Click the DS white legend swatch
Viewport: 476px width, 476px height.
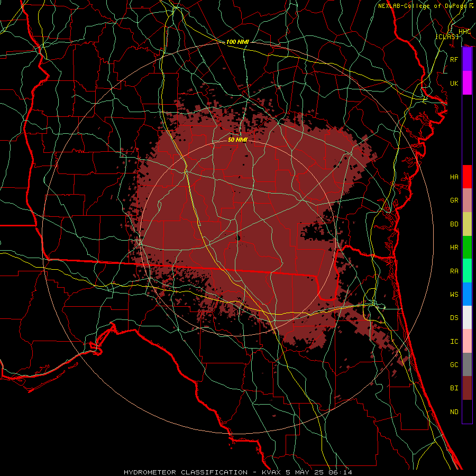pyautogui.click(x=467, y=317)
